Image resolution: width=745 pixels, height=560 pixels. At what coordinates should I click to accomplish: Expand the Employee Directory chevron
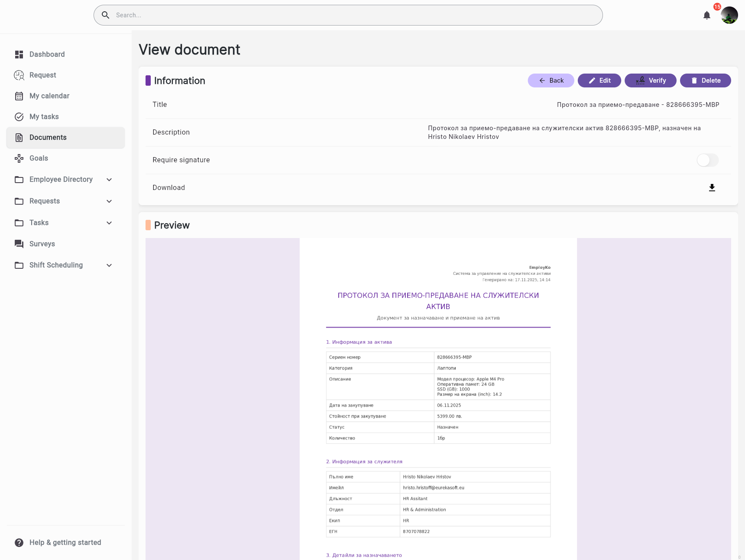[x=109, y=180]
